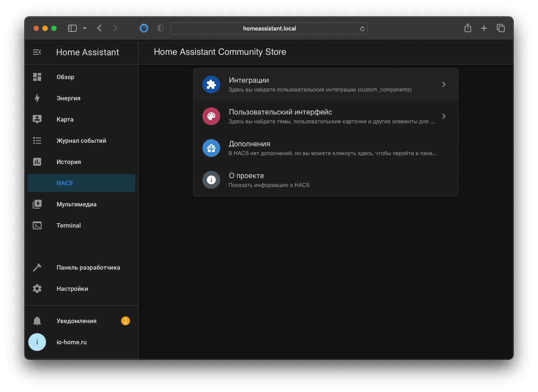
Task: Click the Панель разработчика hammer icon
Action: point(37,267)
